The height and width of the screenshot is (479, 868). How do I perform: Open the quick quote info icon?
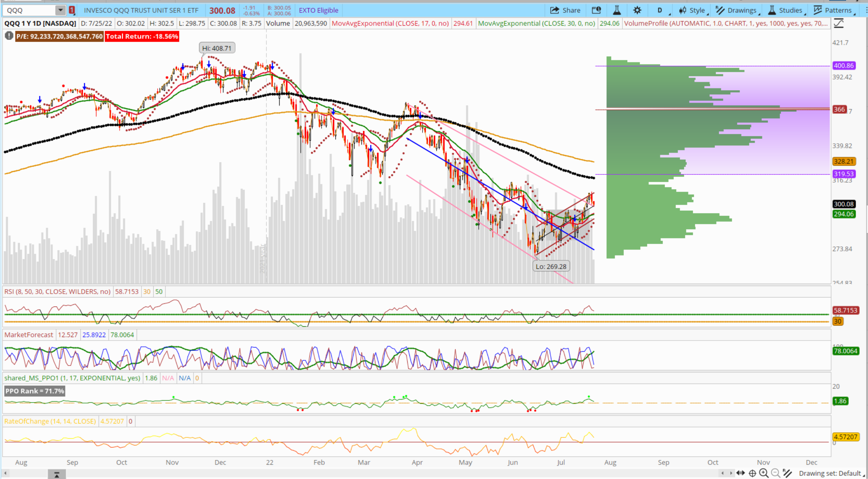point(596,10)
